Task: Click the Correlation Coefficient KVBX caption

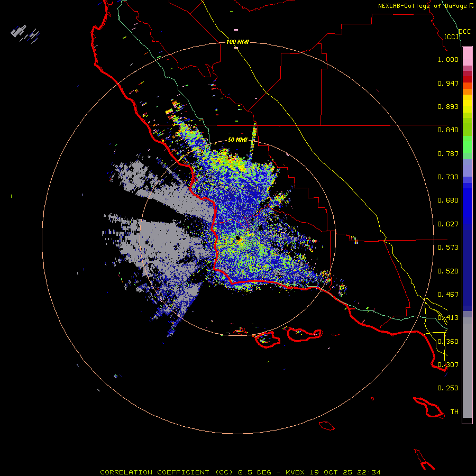Action: point(240,472)
